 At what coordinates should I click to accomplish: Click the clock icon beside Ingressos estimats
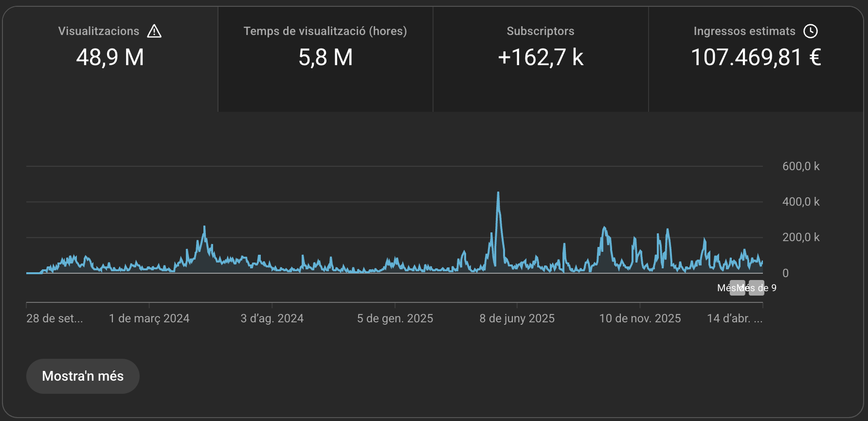810,31
